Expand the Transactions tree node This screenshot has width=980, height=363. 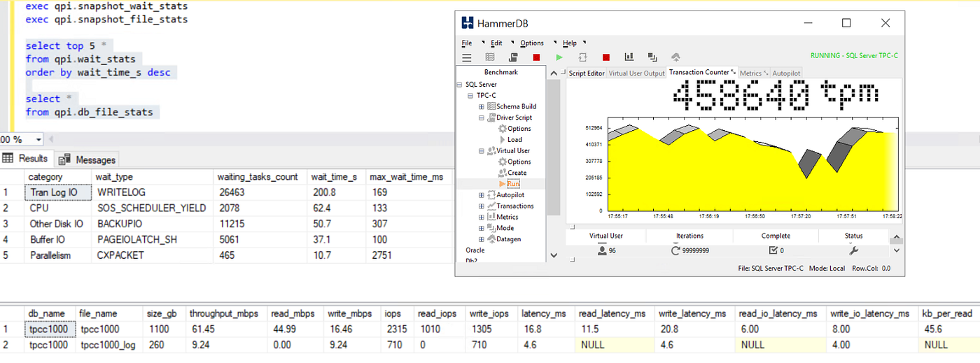(x=482, y=206)
